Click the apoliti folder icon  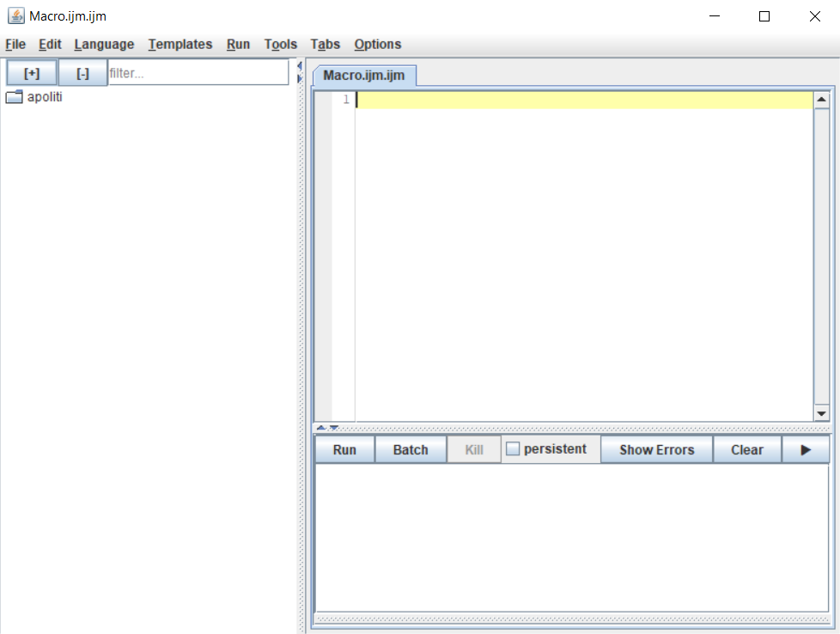point(14,96)
